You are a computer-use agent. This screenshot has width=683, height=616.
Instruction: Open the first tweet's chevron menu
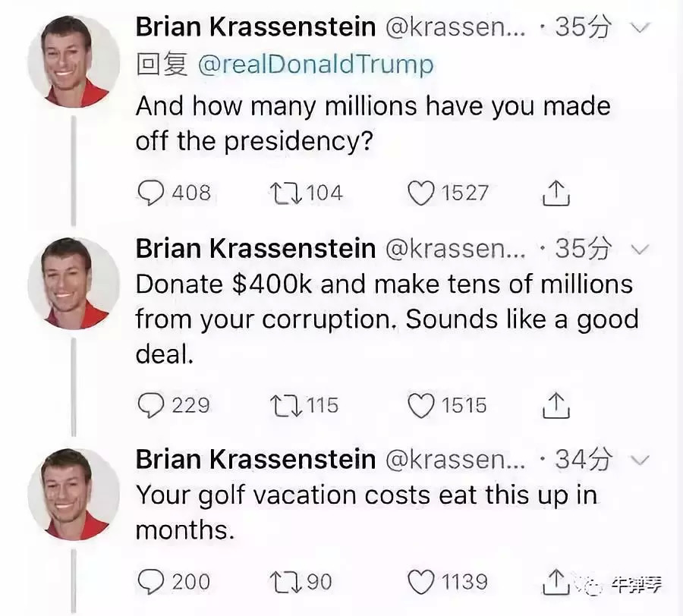tap(641, 29)
